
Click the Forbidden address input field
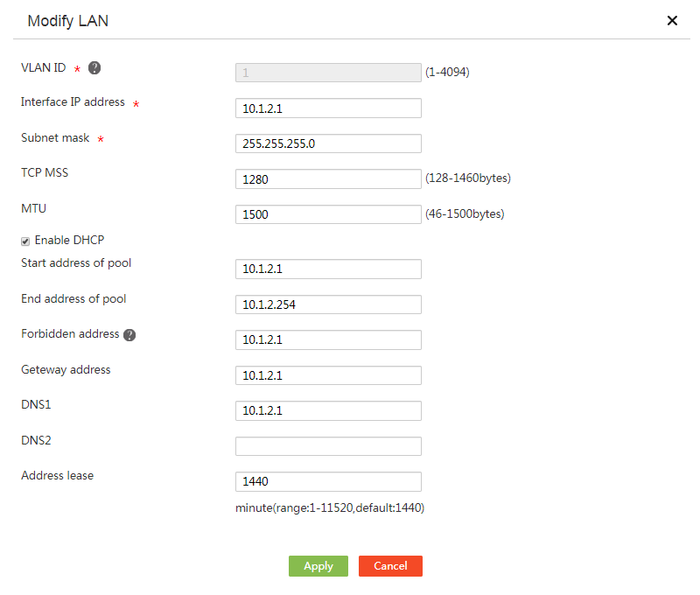tap(328, 339)
